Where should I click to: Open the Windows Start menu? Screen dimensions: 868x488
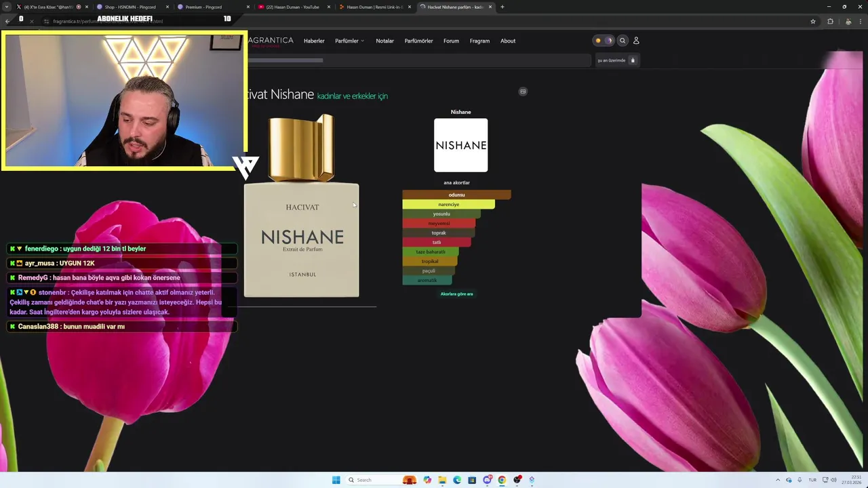point(336,480)
